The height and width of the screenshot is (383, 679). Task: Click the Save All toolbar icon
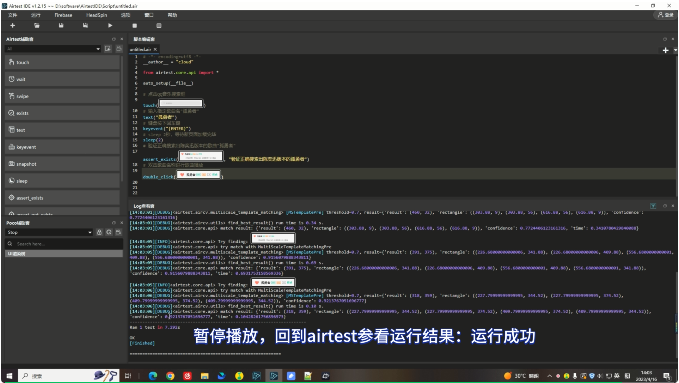point(85,26)
